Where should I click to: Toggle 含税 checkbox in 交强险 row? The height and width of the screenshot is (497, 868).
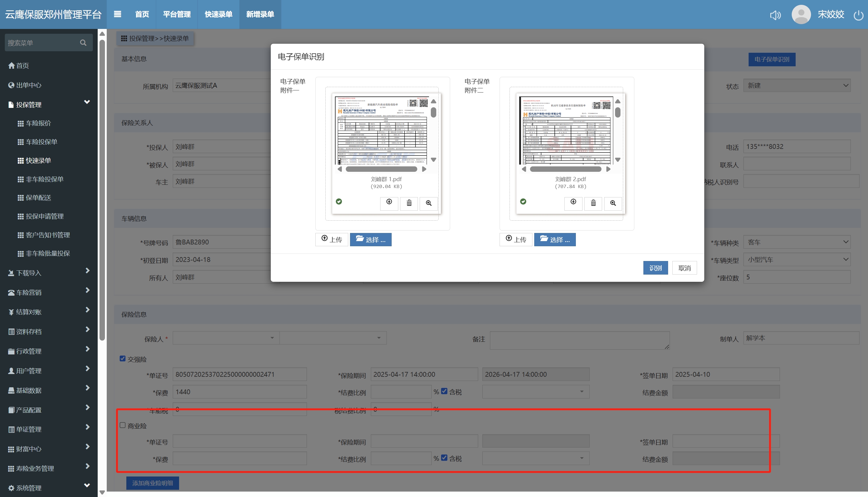444,391
